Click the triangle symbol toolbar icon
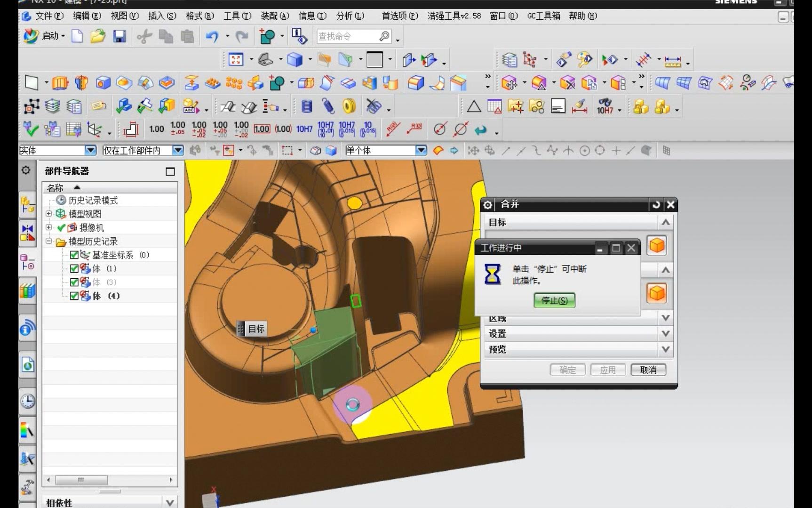 click(x=474, y=107)
